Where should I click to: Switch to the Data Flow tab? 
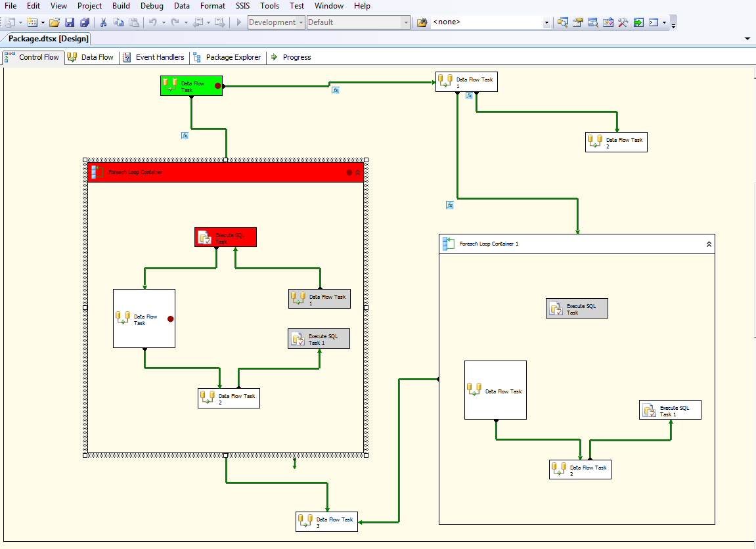(91, 57)
